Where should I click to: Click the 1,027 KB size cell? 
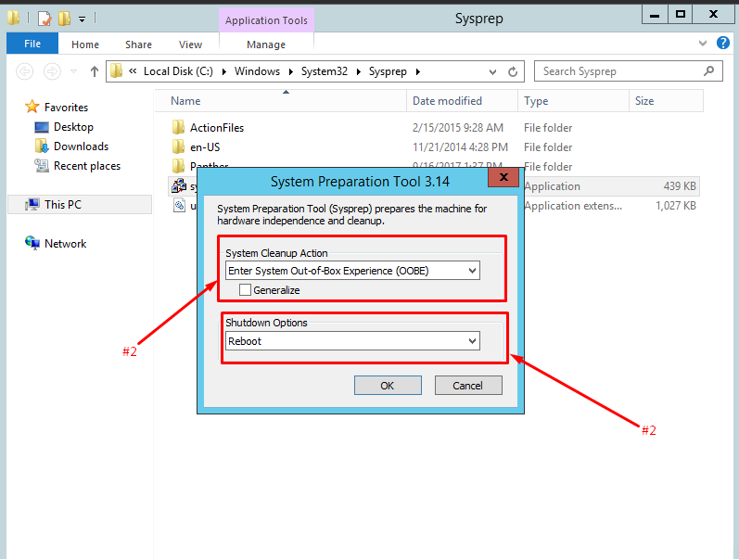[676, 206]
